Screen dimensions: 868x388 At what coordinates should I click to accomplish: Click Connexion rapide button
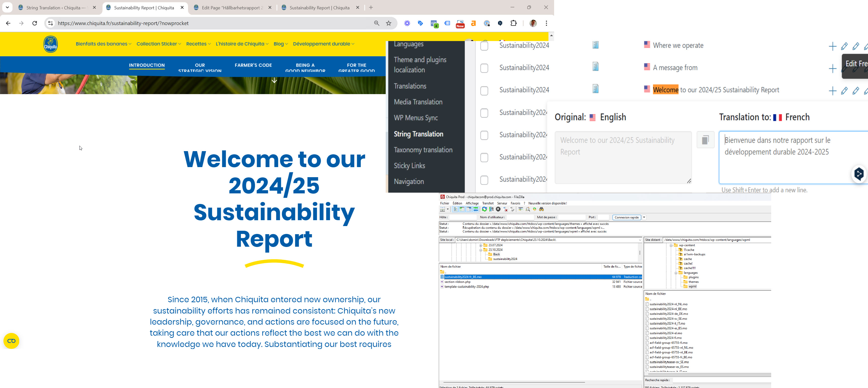coord(627,217)
